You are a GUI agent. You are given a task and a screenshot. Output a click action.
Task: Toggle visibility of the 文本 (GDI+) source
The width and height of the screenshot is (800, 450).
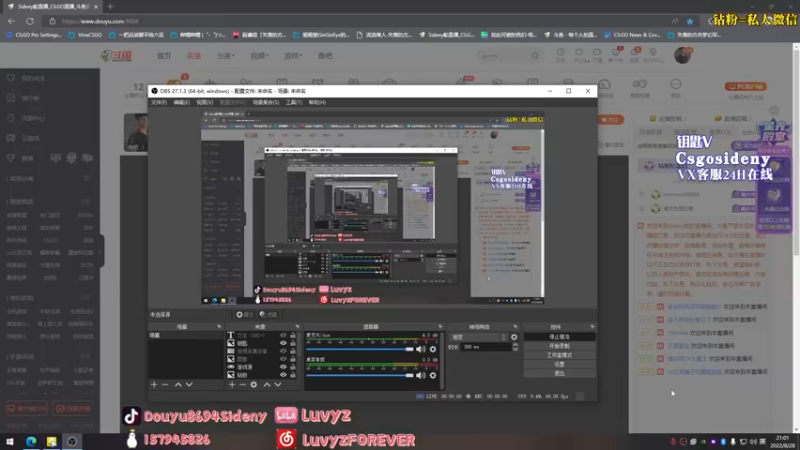(x=283, y=336)
